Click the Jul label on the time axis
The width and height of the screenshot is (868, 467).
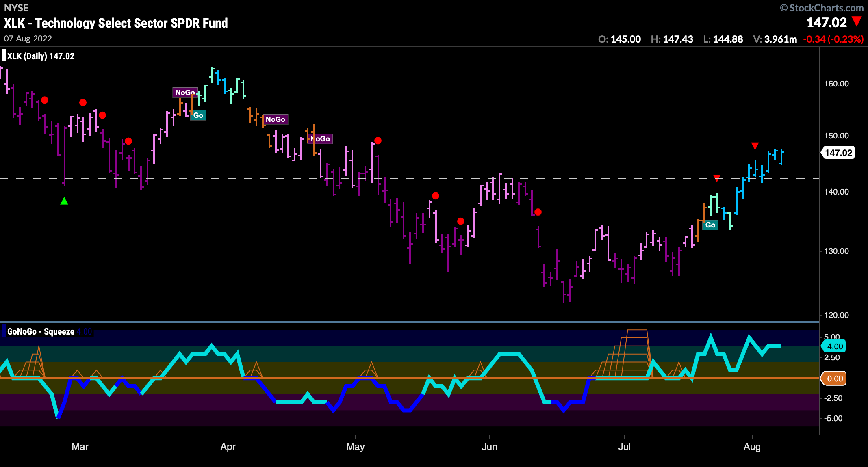[x=625, y=447]
